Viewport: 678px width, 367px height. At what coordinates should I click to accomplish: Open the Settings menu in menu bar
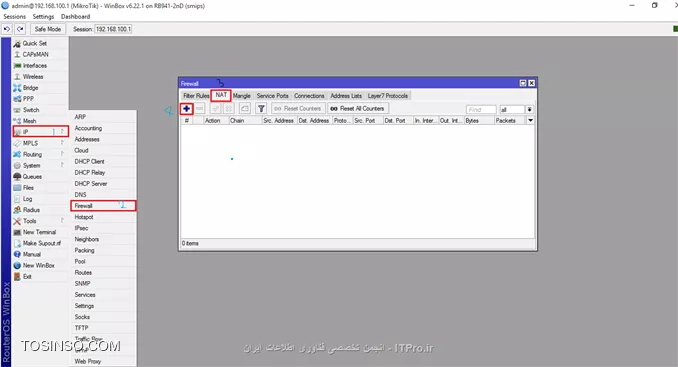pos(43,16)
